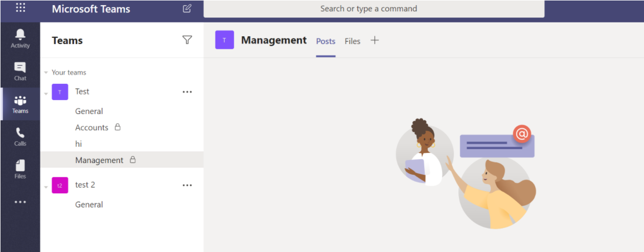The width and height of the screenshot is (644, 252).
Task: Show more apps ellipsis in sidebar
Action: [20, 202]
